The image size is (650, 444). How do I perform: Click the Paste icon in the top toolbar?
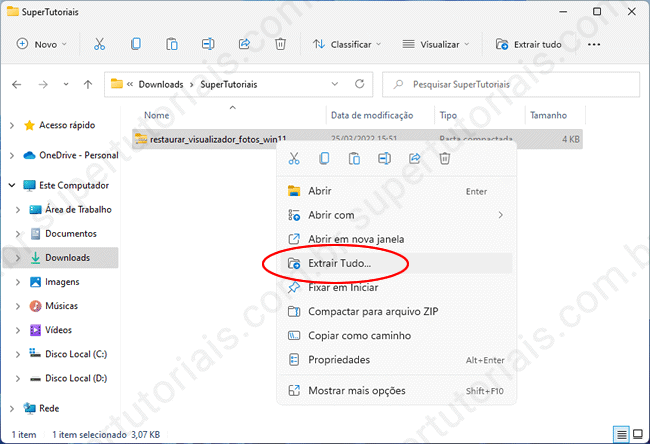click(172, 44)
